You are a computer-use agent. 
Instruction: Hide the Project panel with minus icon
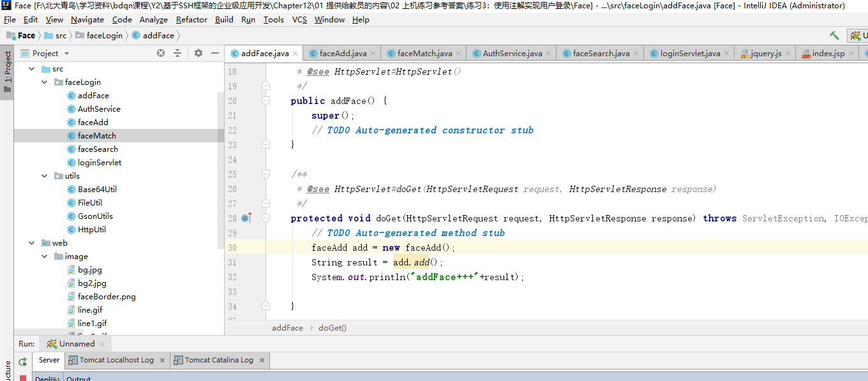pos(215,54)
